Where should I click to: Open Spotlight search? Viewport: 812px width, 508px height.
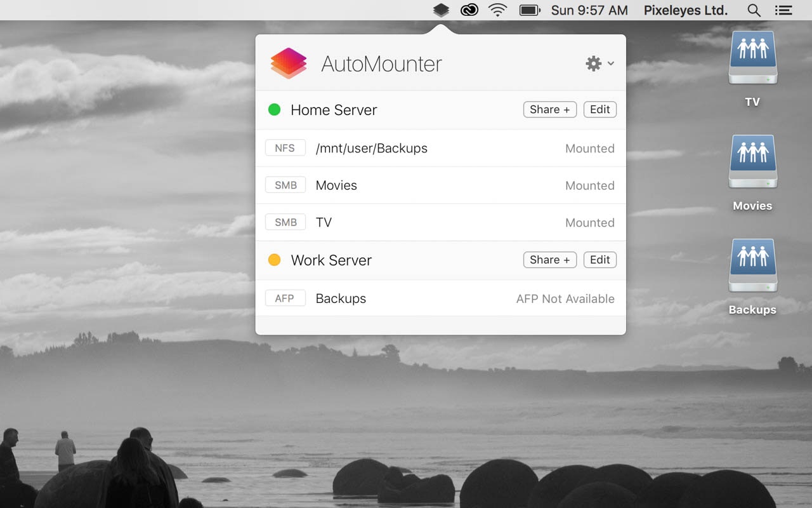pos(754,10)
